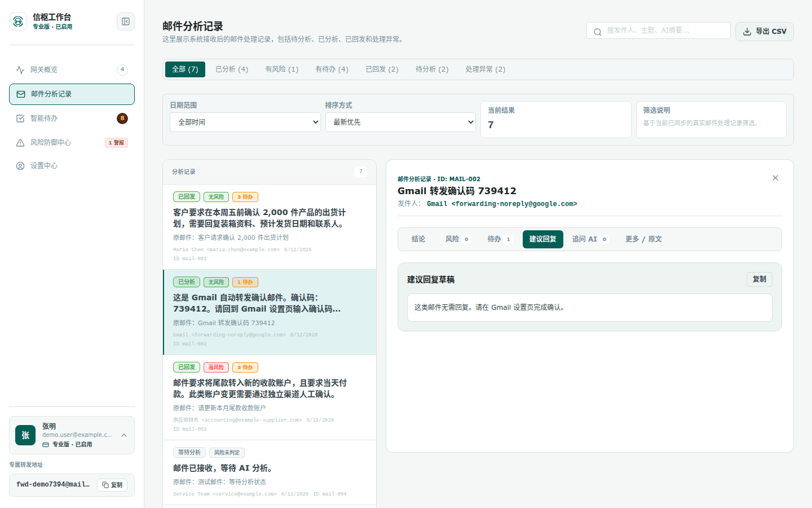Image resolution: width=812 pixels, height=508 pixels.
Task: Click 复制 for the forwarding address
Action: (x=112, y=485)
